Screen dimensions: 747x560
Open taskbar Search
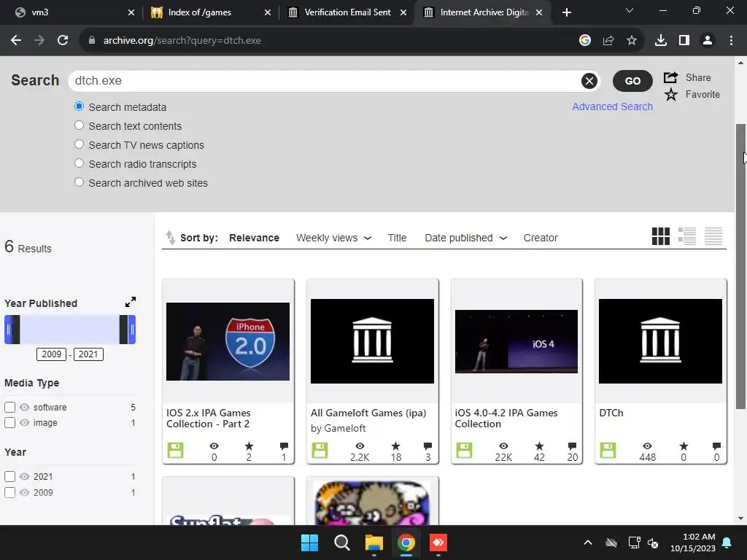pyautogui.click(x=341, y=542)
